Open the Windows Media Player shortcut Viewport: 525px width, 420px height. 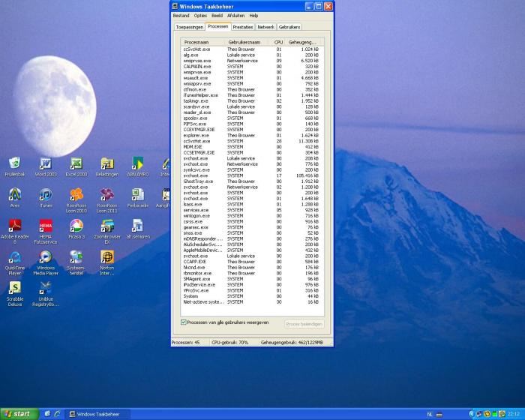pos(45,258)
